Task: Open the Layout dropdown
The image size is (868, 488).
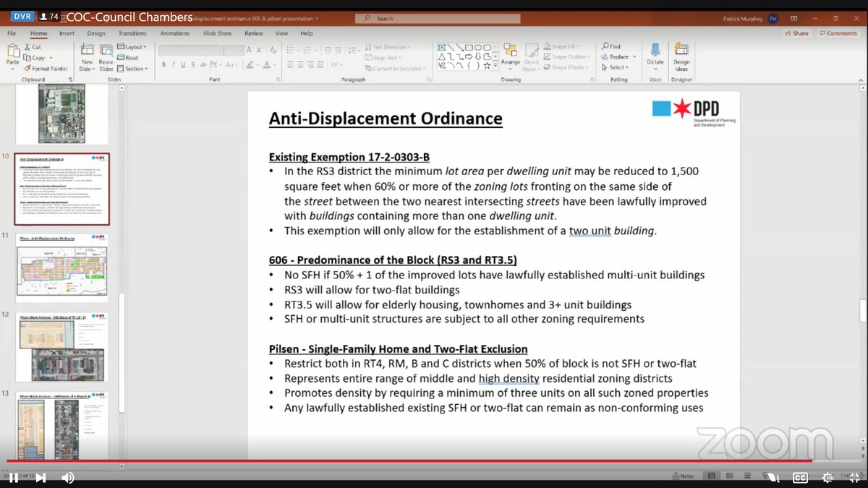Action: click(x=132, y=47)
